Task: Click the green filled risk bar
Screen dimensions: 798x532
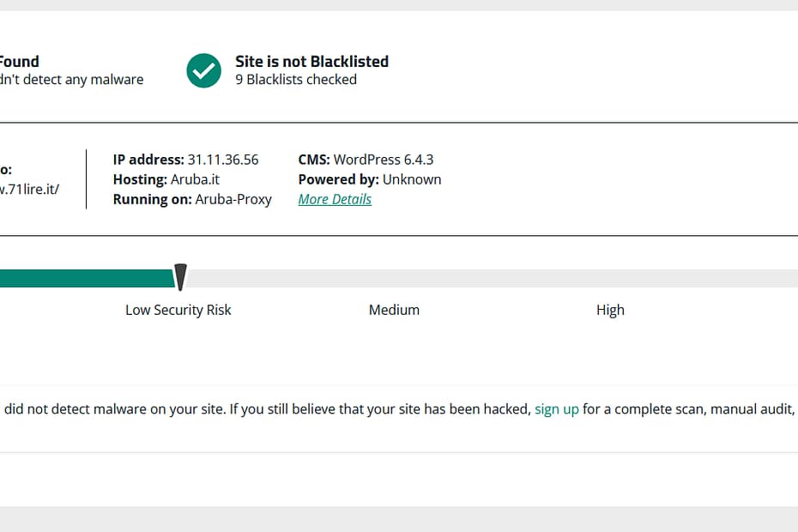Action: point(86,278)
